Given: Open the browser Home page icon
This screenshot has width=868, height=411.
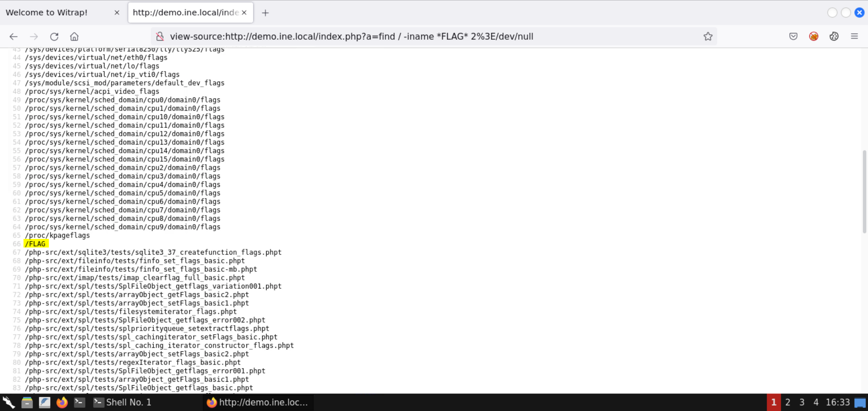Looking at the screenshot, I should (x=74, y=37).
